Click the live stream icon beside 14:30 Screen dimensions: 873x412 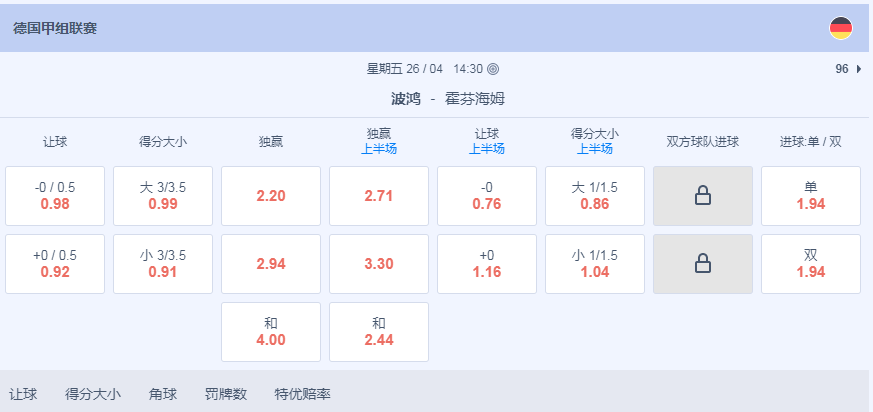point(493,69)
